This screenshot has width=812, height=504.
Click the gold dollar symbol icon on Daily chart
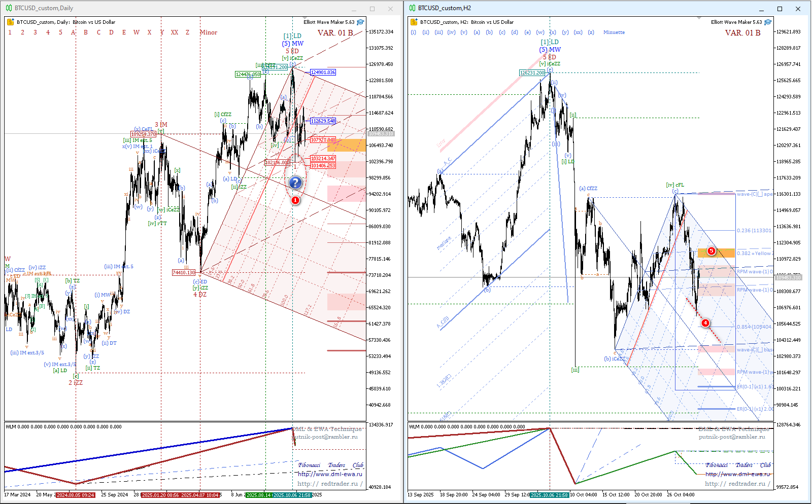click(10, 22)
